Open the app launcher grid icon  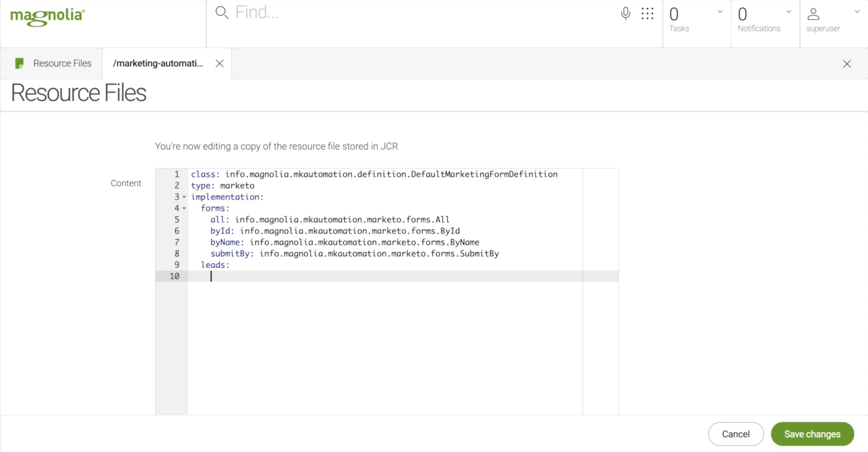(647, 13)
